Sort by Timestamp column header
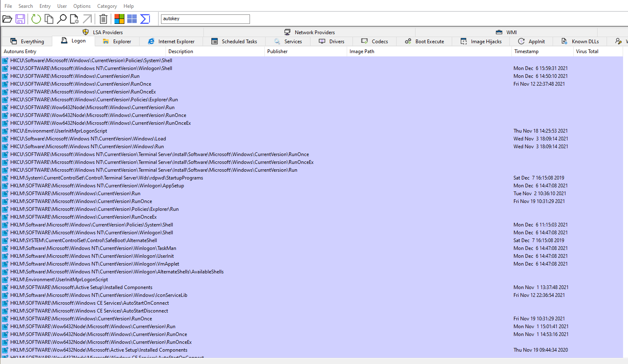The height and width of the screenshot is (364, 628). (x=542, y=51)
